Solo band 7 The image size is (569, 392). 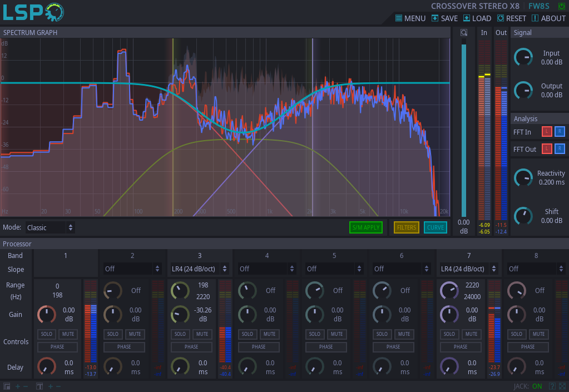point(449,334)
